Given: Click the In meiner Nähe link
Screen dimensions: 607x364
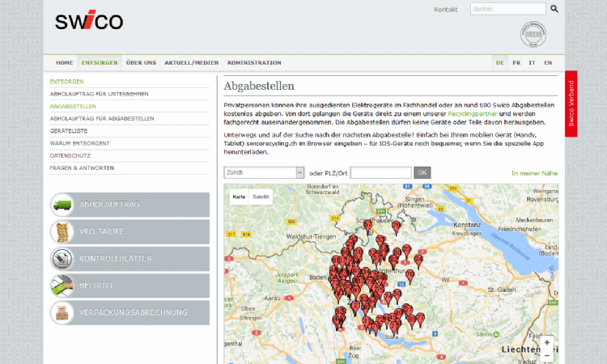Looking at the screenshot, I should click(534, 173).
